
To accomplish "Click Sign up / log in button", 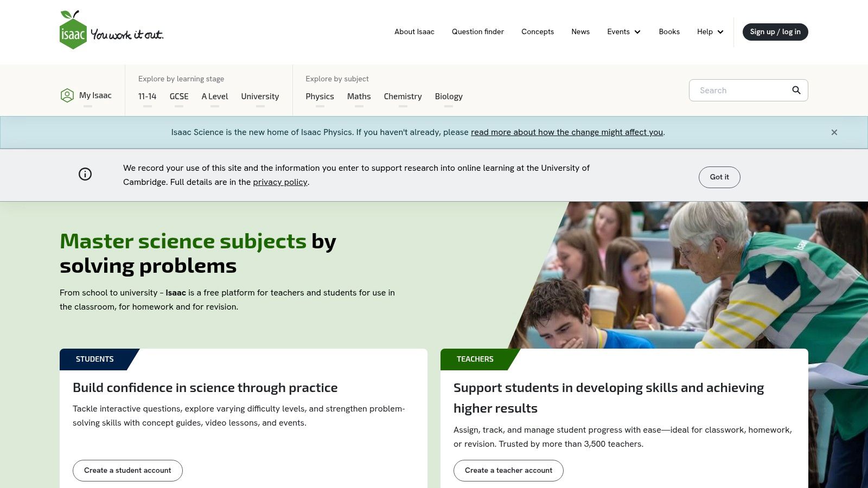I will coord(775,32).
